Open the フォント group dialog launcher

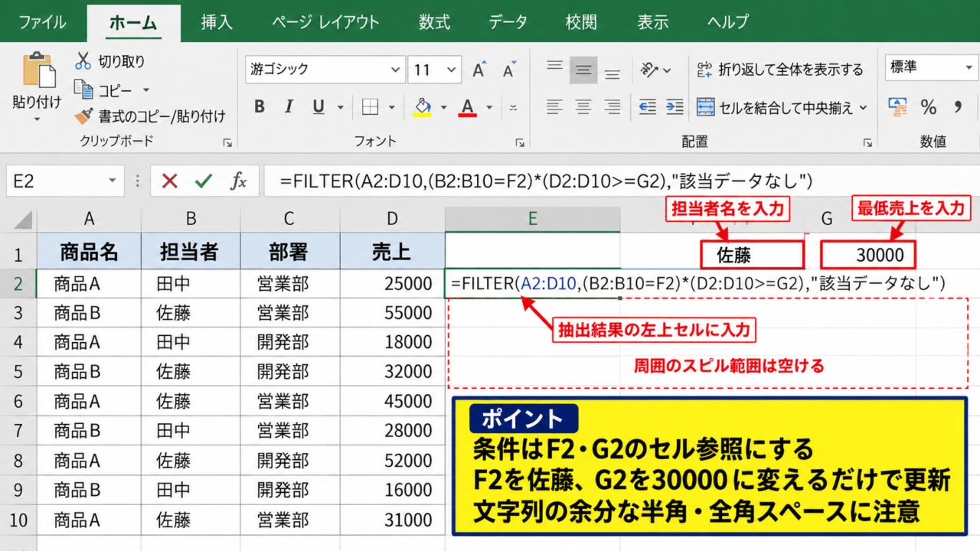point(521,142)
